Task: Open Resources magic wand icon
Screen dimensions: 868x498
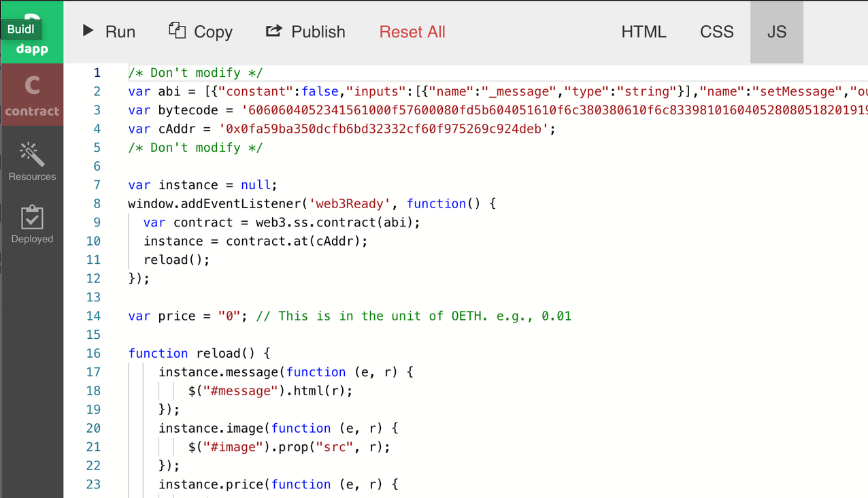Action: 32,154
